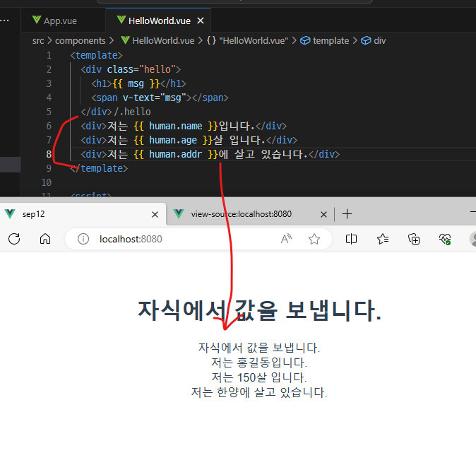Click line number 8 in editor gutter
The width and height of the screenshot is (476, 453).
tap(49, 154)
